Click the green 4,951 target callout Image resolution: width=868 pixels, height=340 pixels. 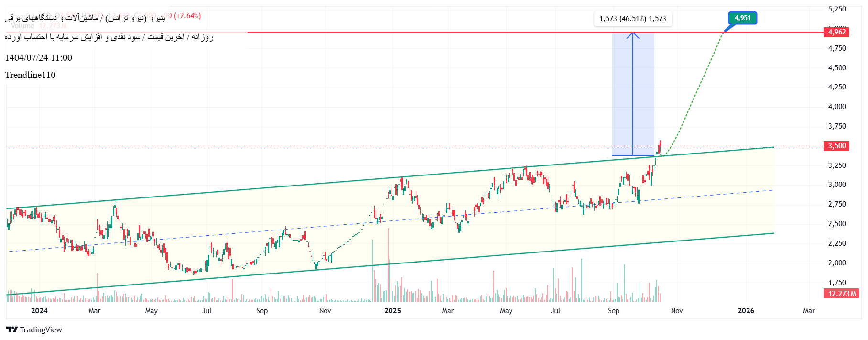point(742,18)
